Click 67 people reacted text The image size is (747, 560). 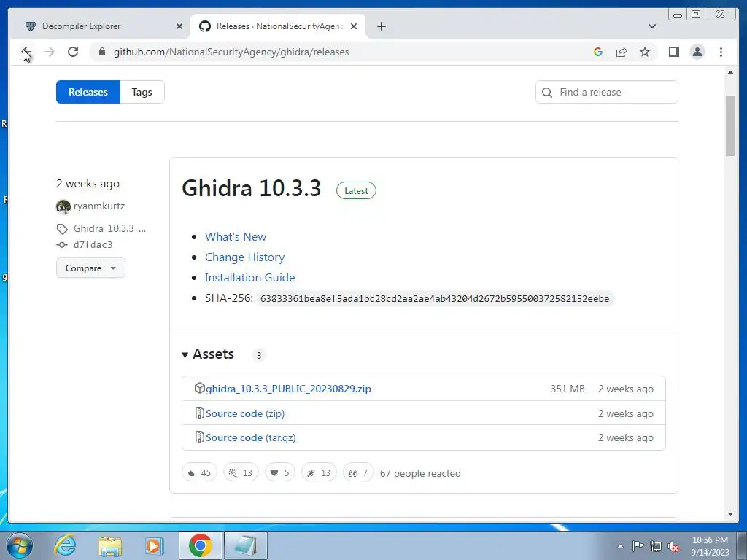[x=420, y=473]
